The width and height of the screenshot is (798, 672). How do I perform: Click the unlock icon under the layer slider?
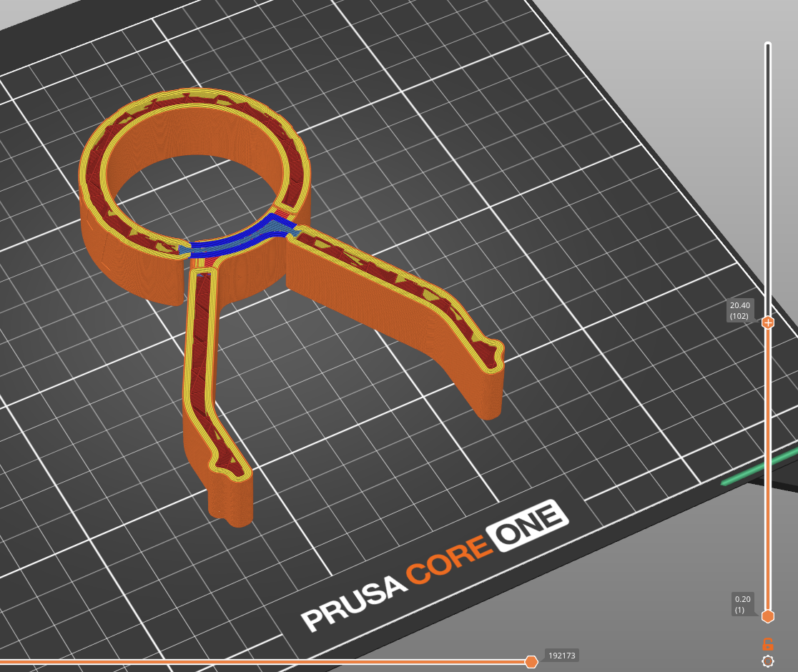767,644
